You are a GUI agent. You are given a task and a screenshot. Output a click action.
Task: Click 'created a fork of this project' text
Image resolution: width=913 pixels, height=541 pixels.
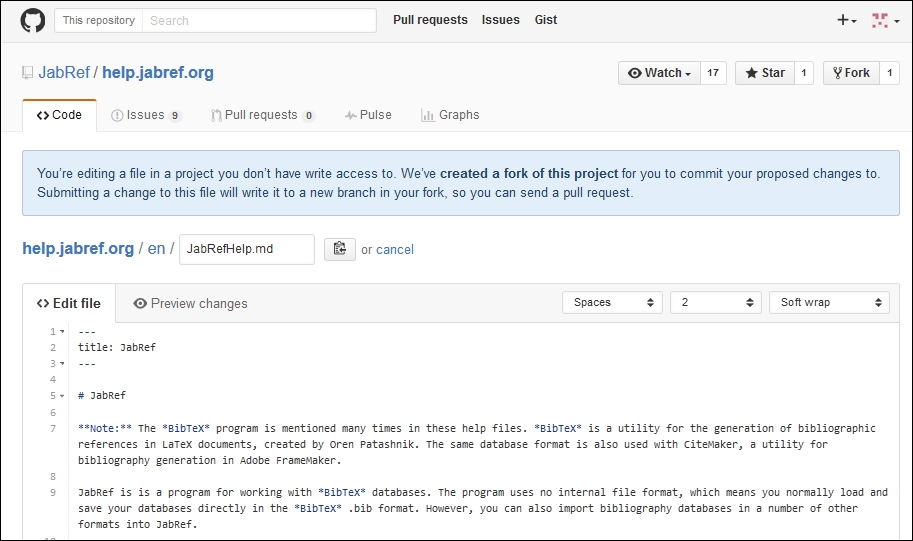click(529, 174)
